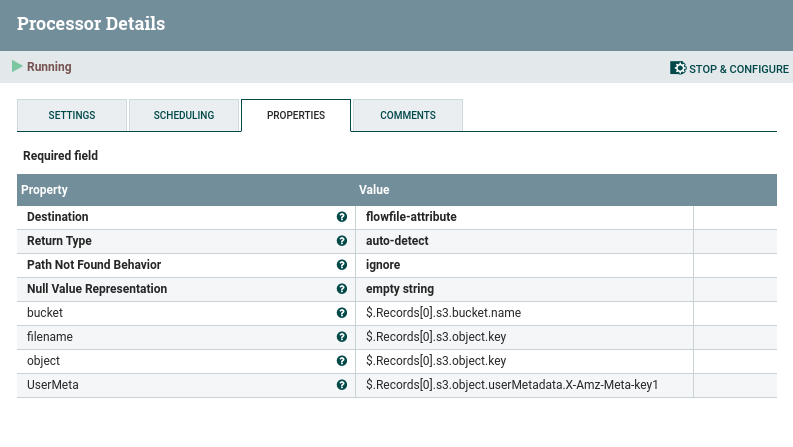The height and width of the screenshot is (447, 793).
Task: Click the bucket value $.Records[0].s3.bucket.name
Action: click(443, 313)
